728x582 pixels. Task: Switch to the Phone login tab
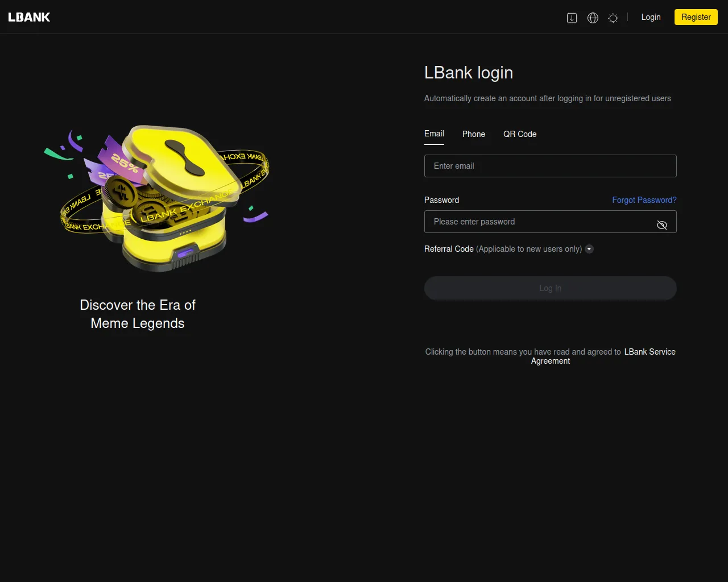click(x=473, y=134)
